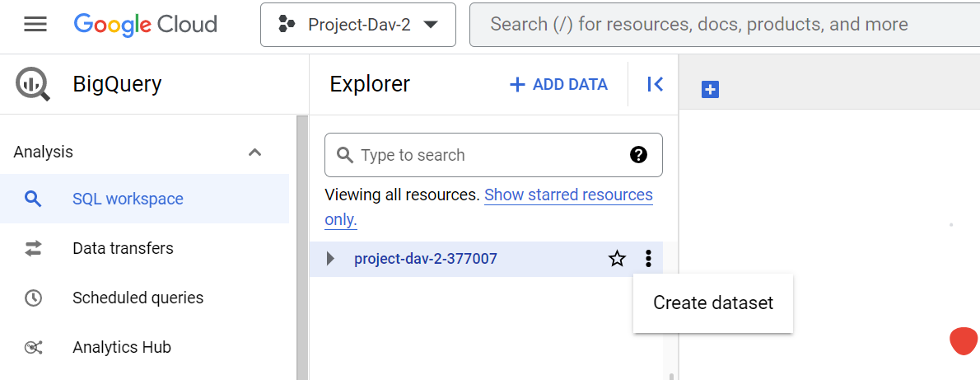The height and width of the screenshot is (380, 980).
Task: Click the search help question mark icon
Action: click(638, 155)
